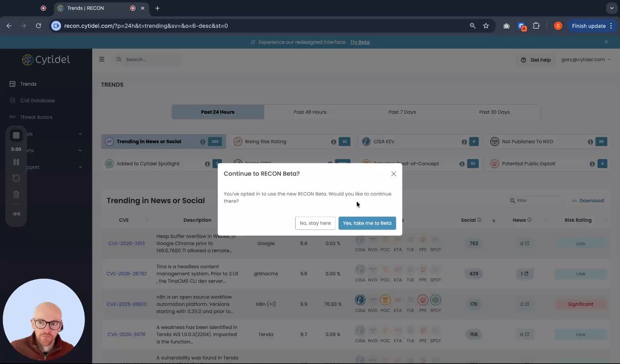620x364 pixels.
Task: Click the info icon on Trending in News or Social
Action: coord(202,142)
